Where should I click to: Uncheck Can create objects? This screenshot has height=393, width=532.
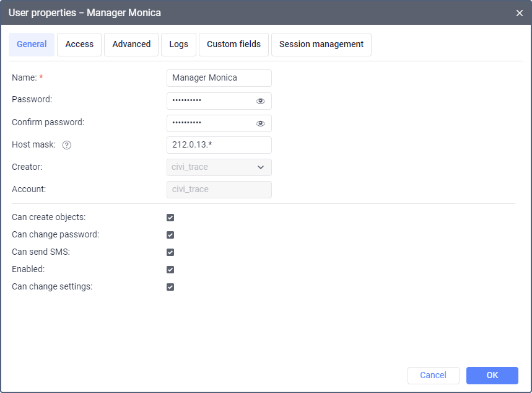coord(170,218)
